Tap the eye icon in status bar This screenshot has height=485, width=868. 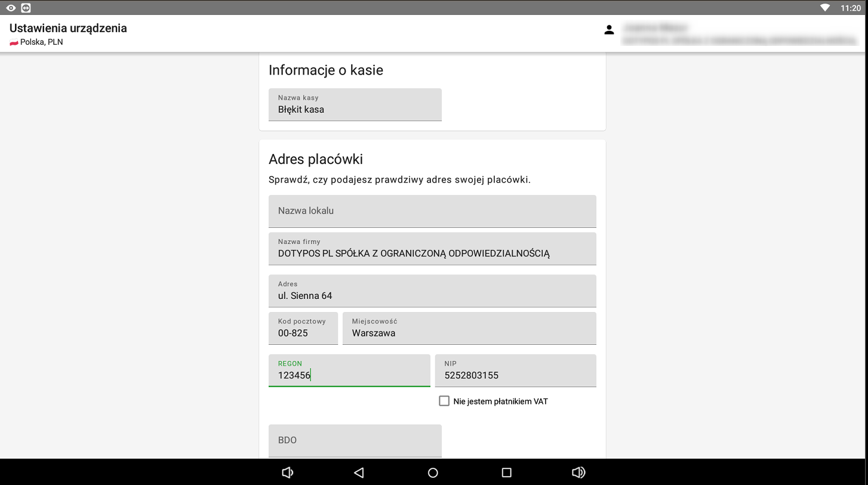point(11,8)
